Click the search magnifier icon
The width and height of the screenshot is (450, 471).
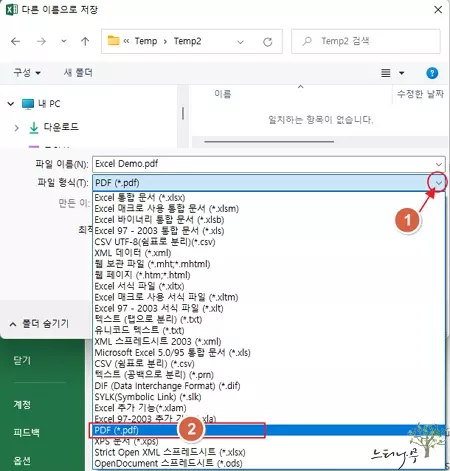pos(307,41)
